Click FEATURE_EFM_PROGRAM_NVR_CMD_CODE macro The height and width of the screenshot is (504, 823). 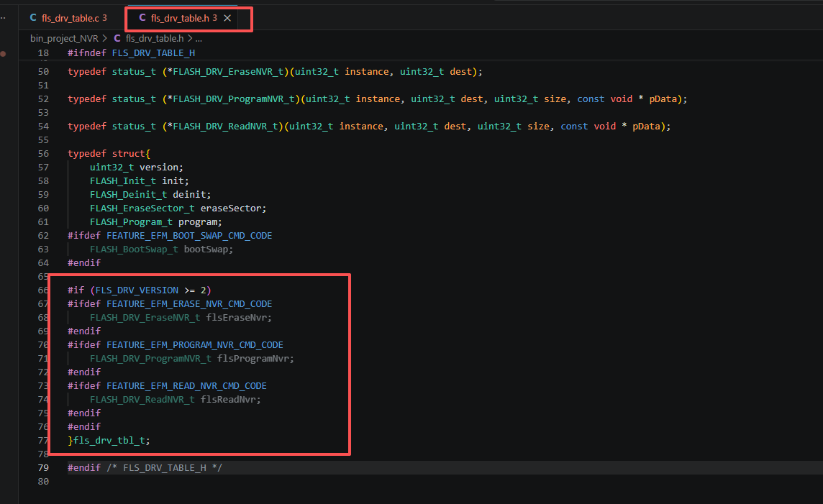[195, 344]
